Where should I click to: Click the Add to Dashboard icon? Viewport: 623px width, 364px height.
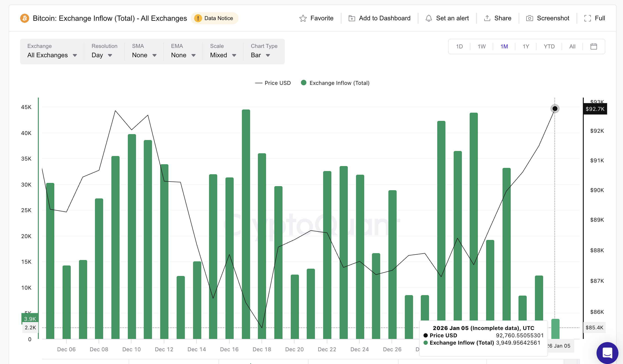click(x=352, y=18)
